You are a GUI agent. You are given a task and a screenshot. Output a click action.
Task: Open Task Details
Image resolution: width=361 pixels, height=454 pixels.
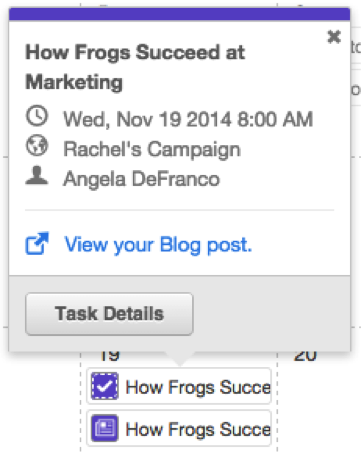point(109,314)
